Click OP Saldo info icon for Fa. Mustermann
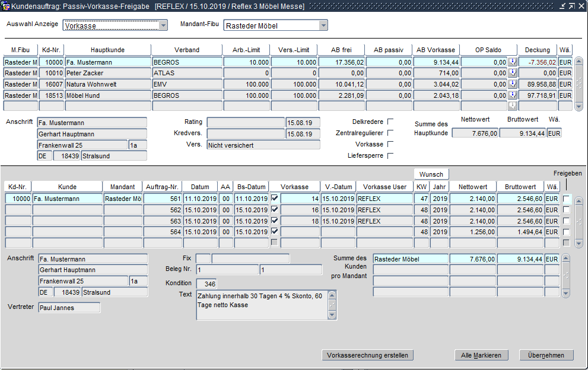 pyautogui.click(x=513, y=62)
